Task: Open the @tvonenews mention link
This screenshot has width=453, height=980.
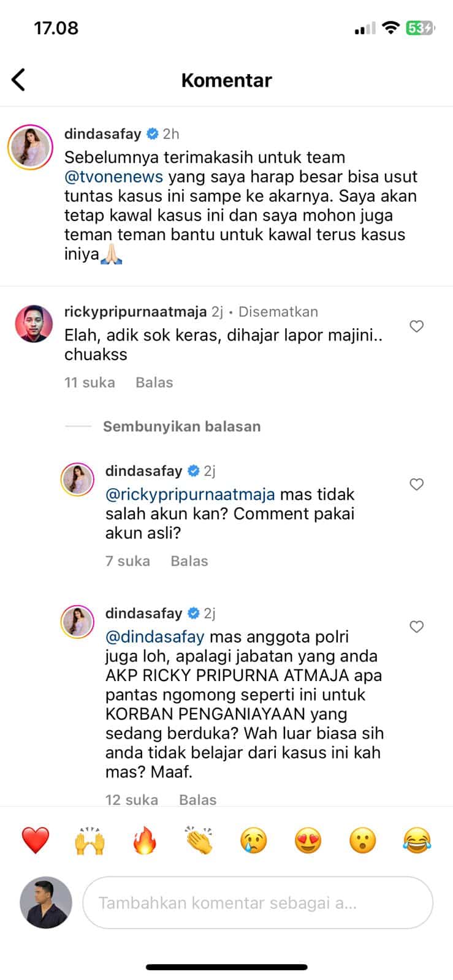Action: point(114,177)
